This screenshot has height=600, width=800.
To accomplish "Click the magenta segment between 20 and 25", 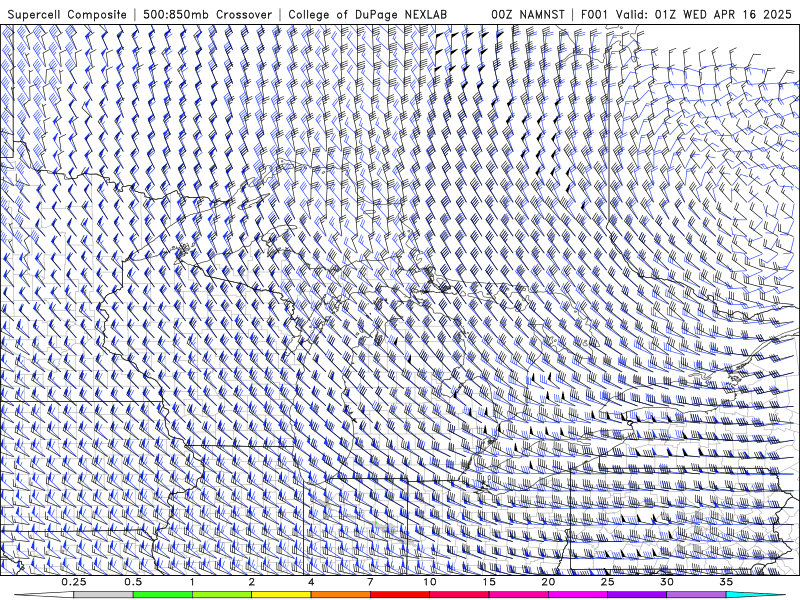I will coord(578,595).
